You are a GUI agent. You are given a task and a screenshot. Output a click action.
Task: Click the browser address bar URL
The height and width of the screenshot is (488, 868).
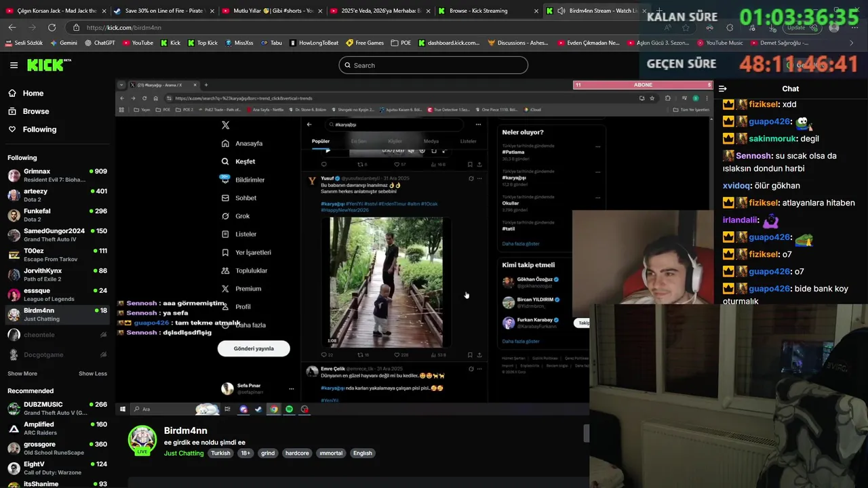124,28
